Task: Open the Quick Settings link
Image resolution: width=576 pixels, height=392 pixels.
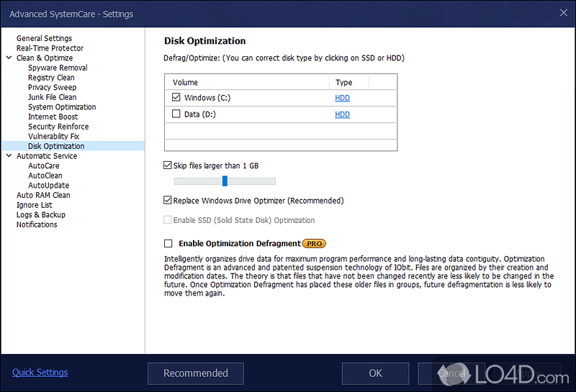Action: pyautogui.click(x=40, y=373)
